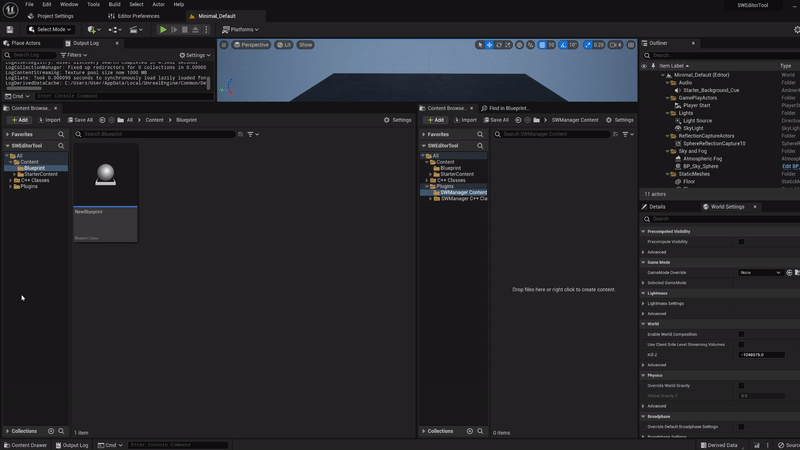Screen dimensions: 800x450
Task: Open the Actor menu
Action: (x=158, y=4)
